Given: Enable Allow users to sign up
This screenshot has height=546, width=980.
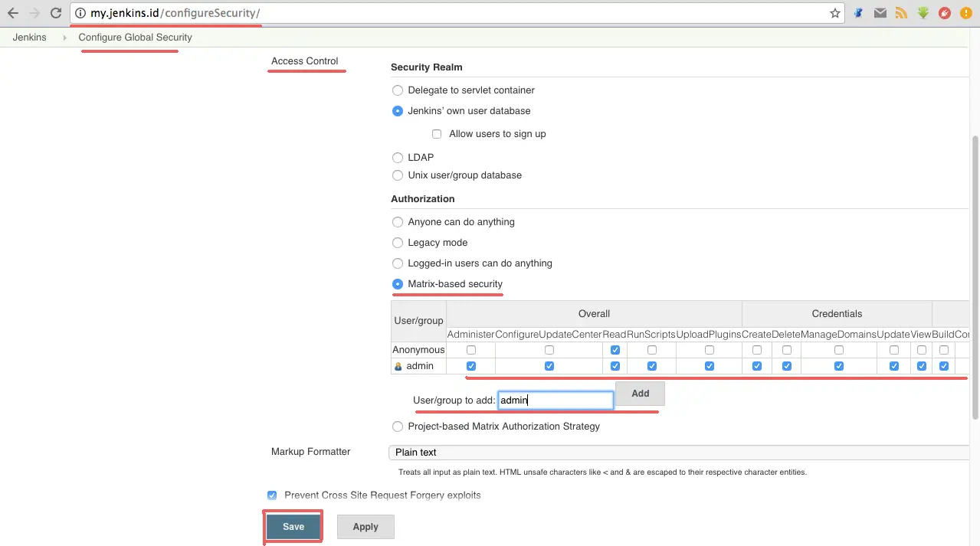Looking at the screenshot, I should point(437,134).
